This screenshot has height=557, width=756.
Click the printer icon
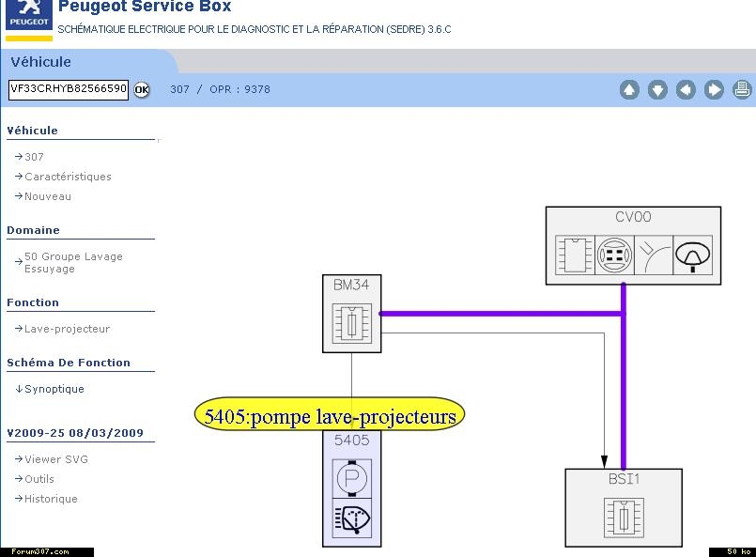point(742,89)
